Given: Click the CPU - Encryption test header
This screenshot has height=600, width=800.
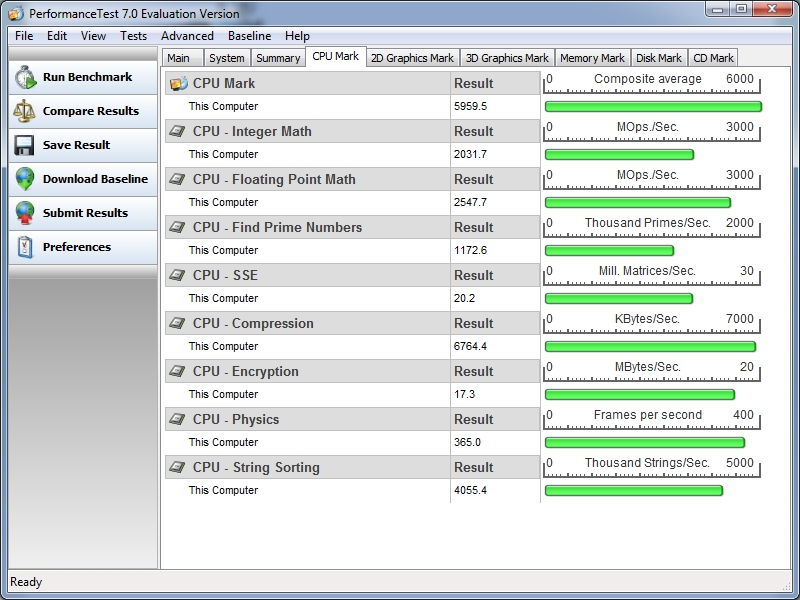Looking at the screenshot, I should tap(308, 371).
